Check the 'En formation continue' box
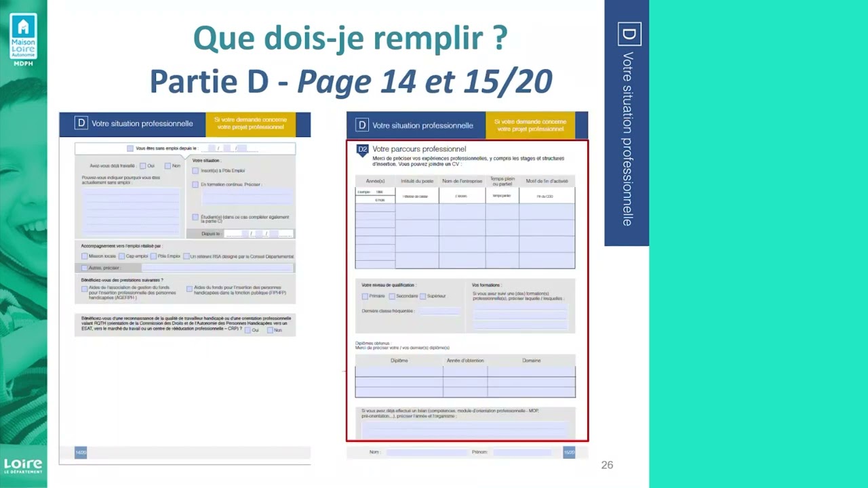The width and height of the screenshot is (868, 488). 195,184
